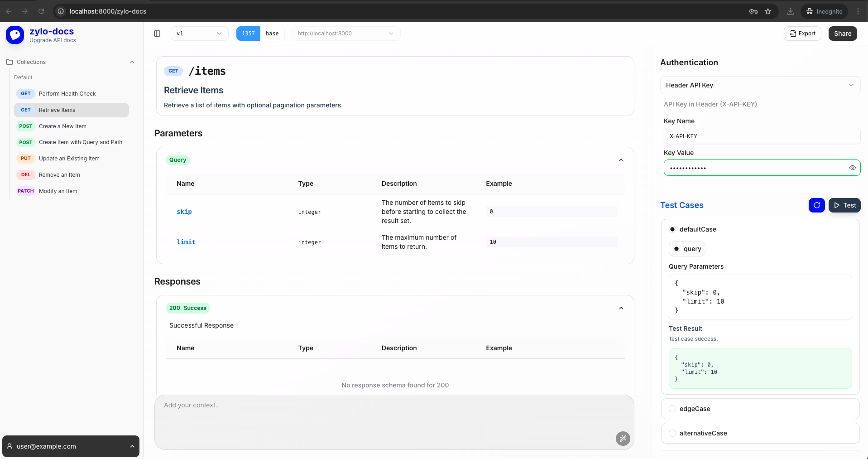The width and height of the screenshot is (868, 459).
Task: Click the browser forward arrow
Action: [25, 11]
